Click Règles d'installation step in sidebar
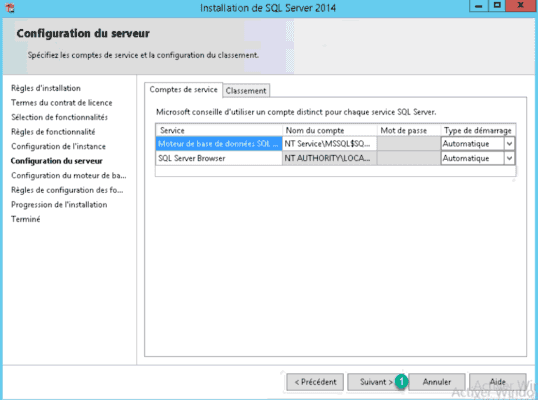Screen dimensions: 538x400 pyautogui.click(x=46, y=88)
